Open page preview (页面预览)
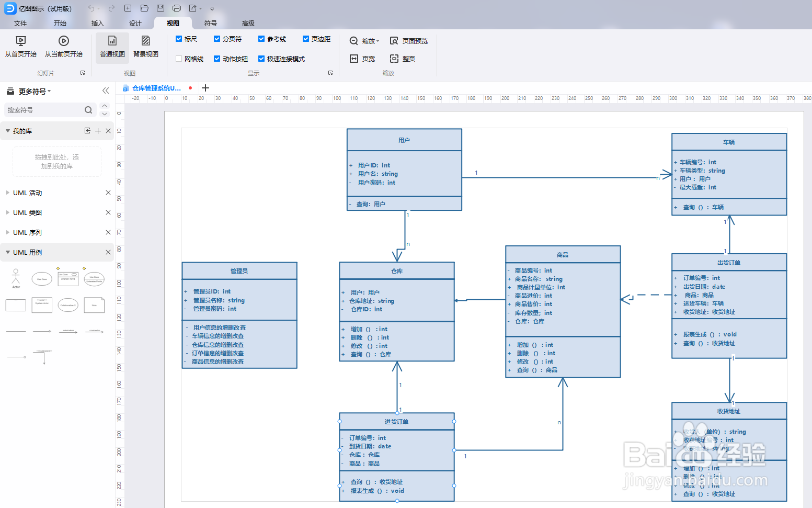The height and width of the screenshot is (508, 812). coord(409,41)
